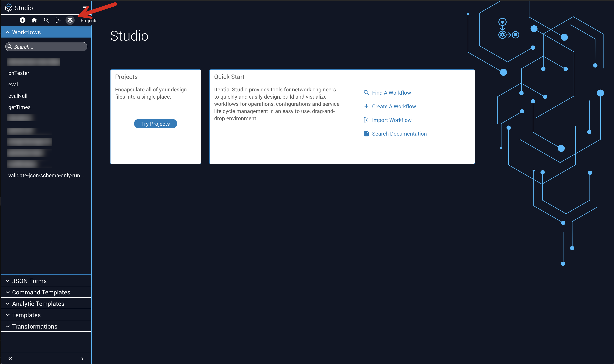The width and height of the screenshot is (614, 364).
Task: Open the hamburger menu beside Studio
Action: click(x=85, y=8)
